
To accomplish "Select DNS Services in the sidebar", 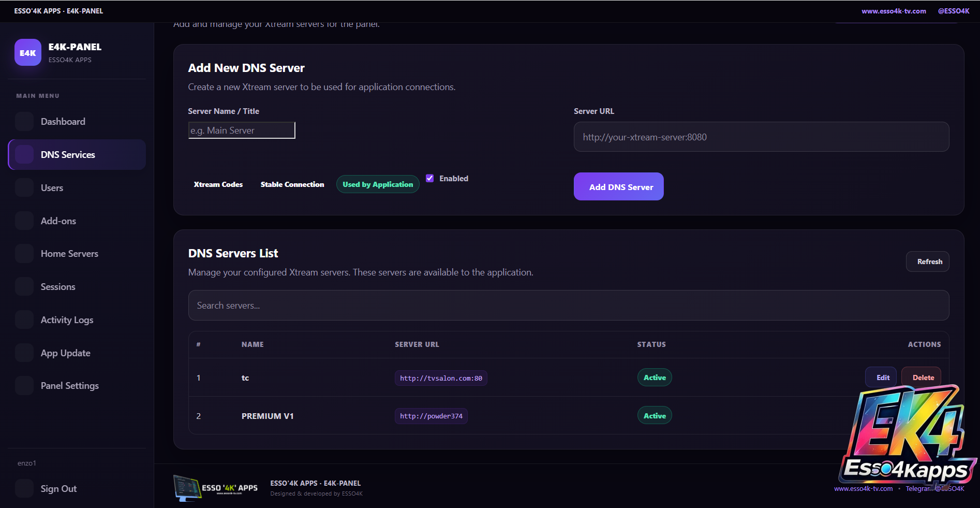I will coord(77,154).
